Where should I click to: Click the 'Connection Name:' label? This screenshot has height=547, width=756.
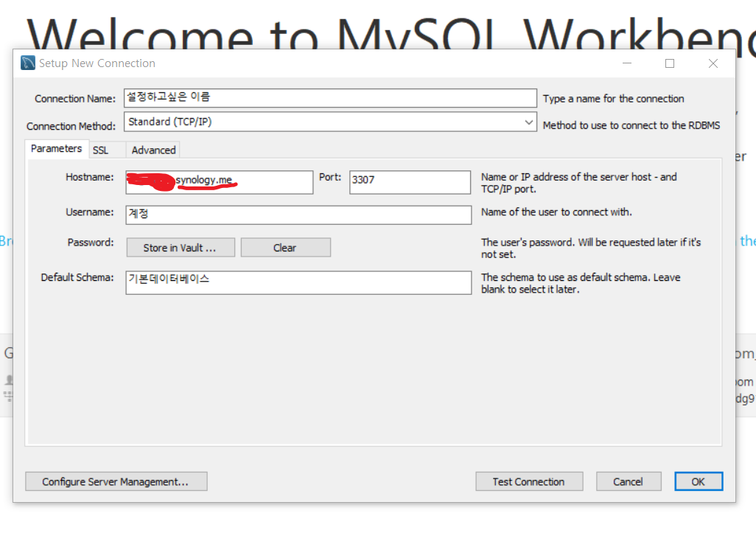click(74, 99)
